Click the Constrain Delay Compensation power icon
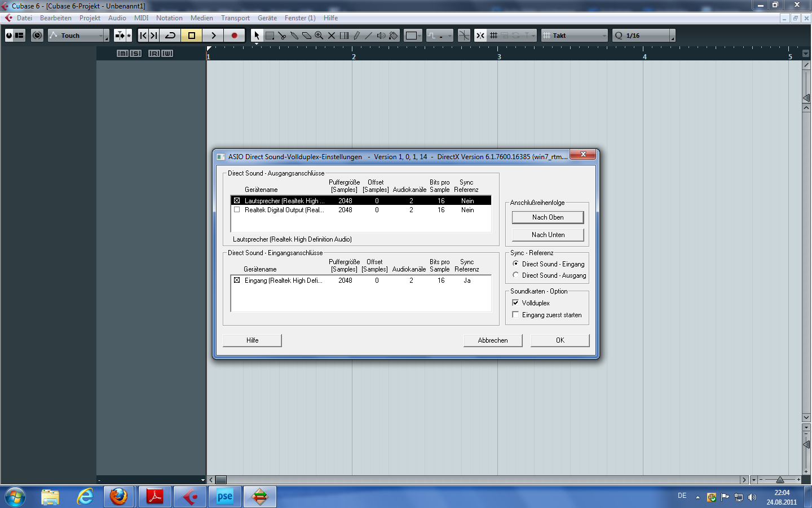Viewport: 812px width, 508px height. point(9,36)
